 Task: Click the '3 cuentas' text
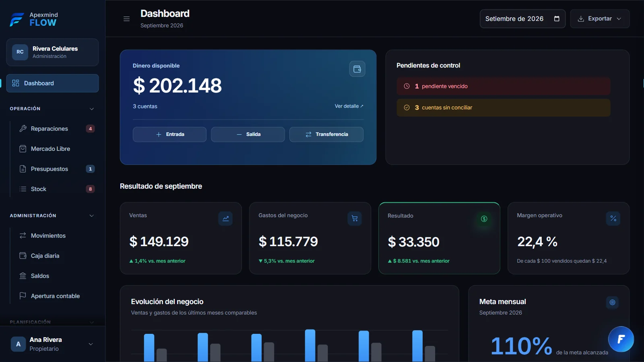[145, 106]
